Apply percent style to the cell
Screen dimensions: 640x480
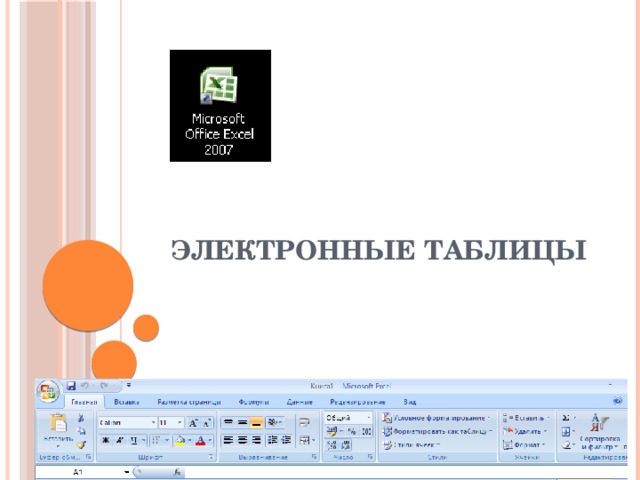click(x=351, y=431)
